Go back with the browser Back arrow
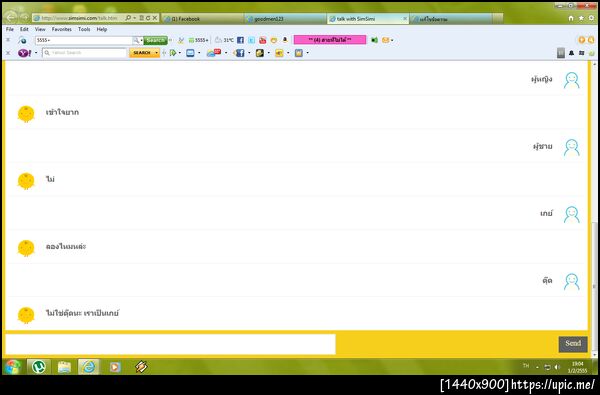Image resolution: width=600 pixels, height=395 pixels. tap(11, 17)
